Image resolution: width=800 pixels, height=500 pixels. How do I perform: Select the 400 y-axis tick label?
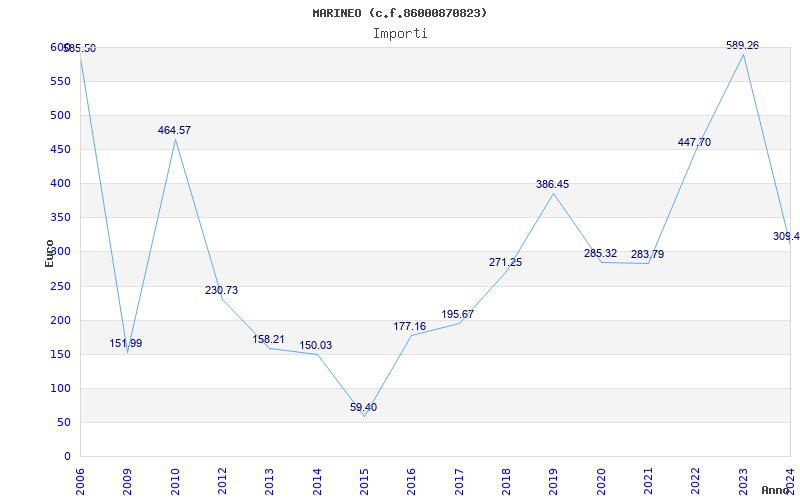(x=60, y=183)
